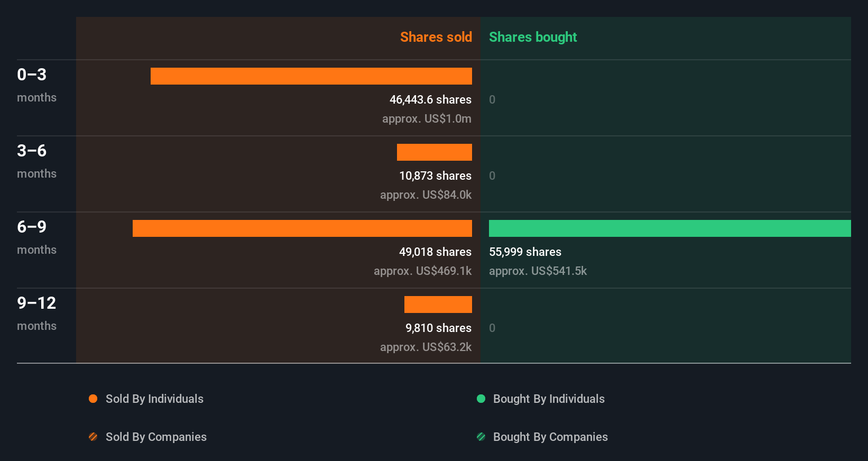Click the Shares sold column header
868x461 pixels.
tap(436, 37)
